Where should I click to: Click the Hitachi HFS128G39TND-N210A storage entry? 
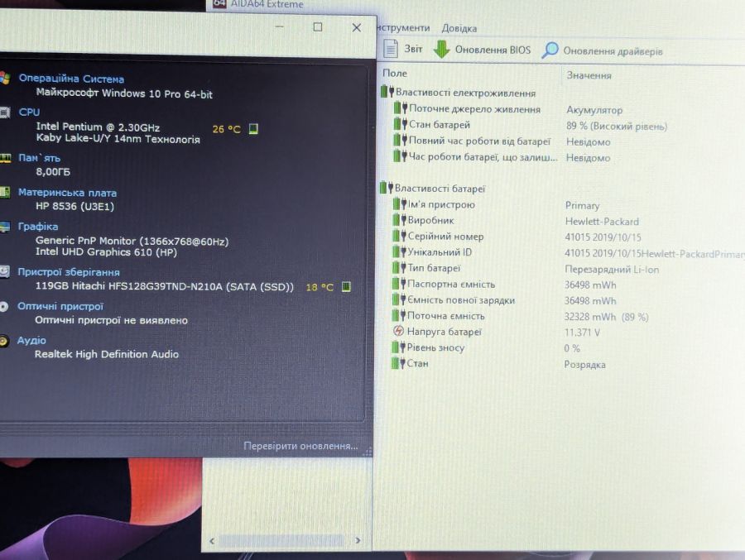click(165, 286)
